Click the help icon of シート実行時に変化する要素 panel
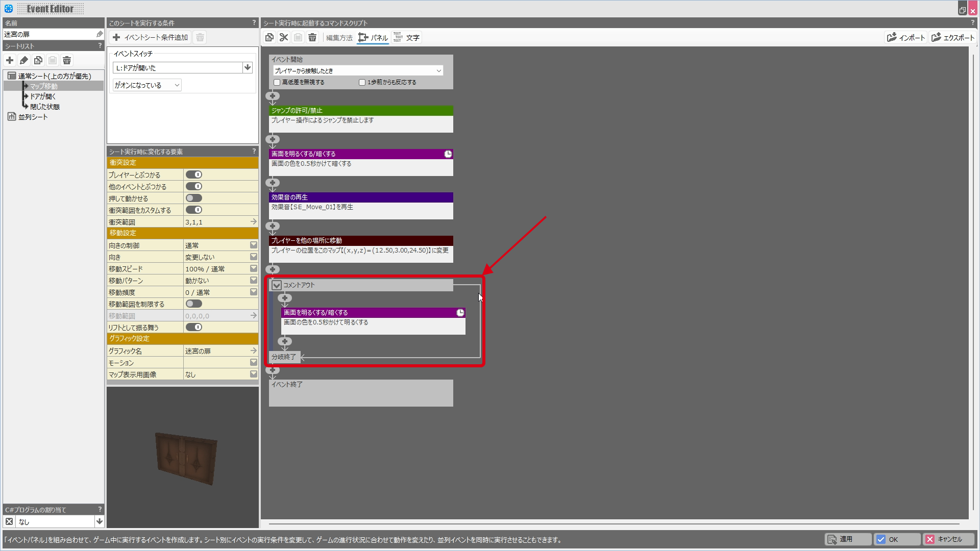 coord(254,152)
